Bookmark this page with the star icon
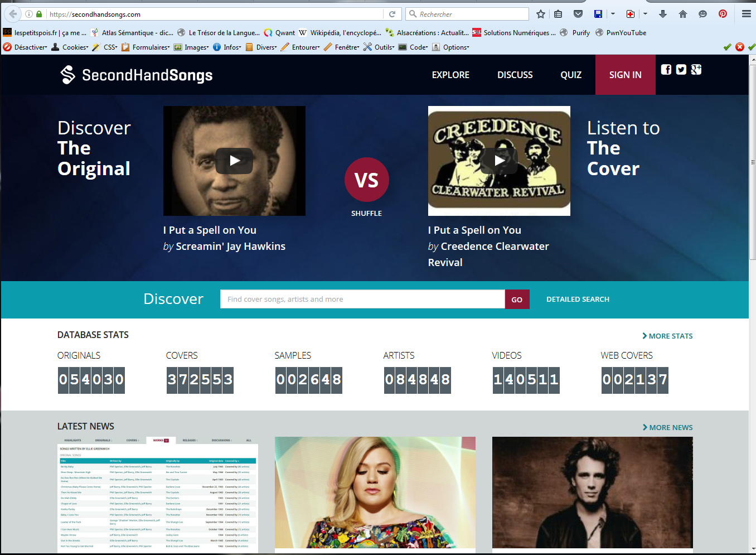This screenshot has height=555, width=756. [x=540, y=14]
